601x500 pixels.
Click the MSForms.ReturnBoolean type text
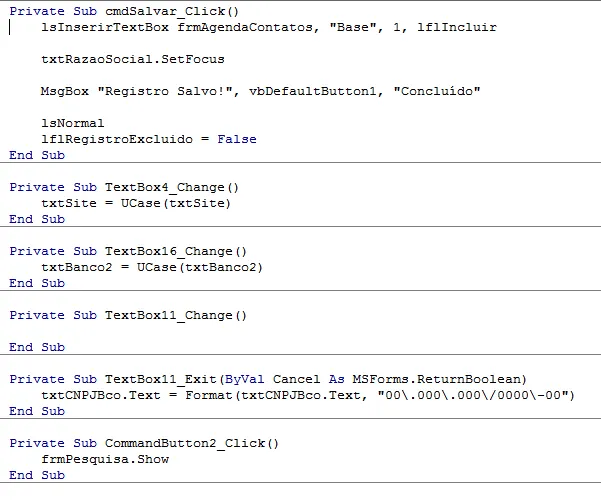pyautogui.click(x=437, y=380)
